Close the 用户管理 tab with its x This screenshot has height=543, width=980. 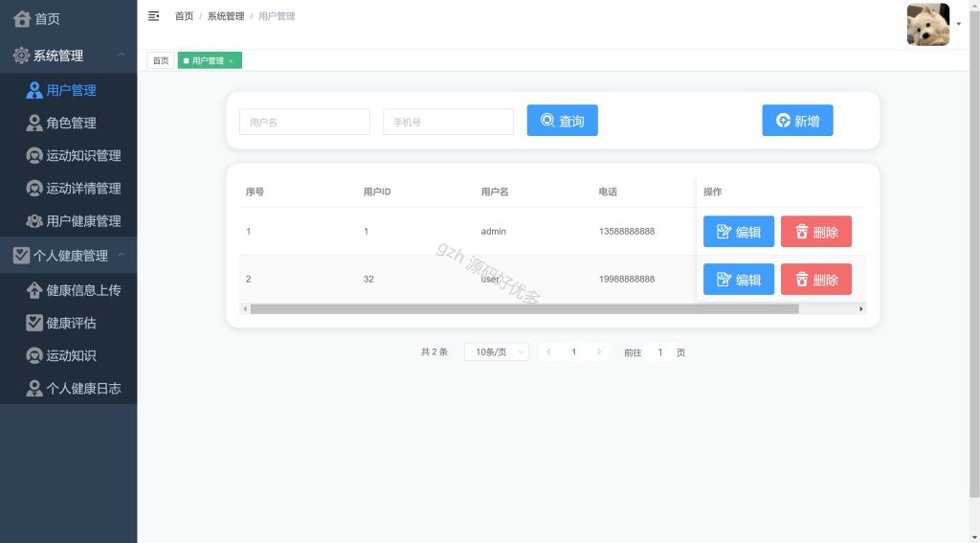pos(232,61)
